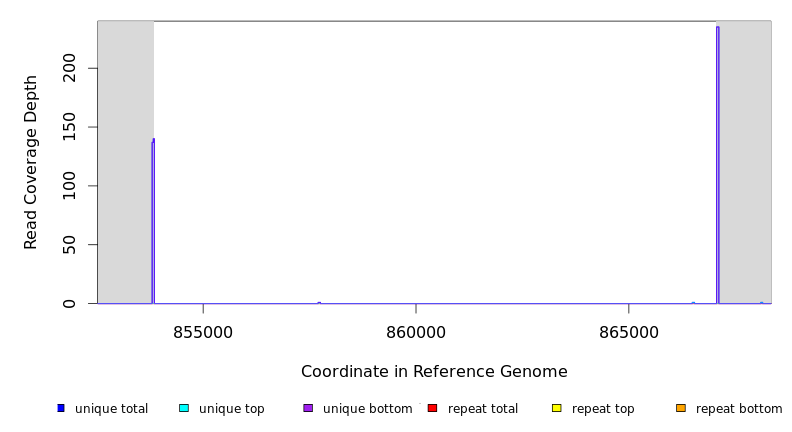This screenshot has height=432, width=792.
Task: Select the 'unique top' legend text
Action: coord(231,409)
